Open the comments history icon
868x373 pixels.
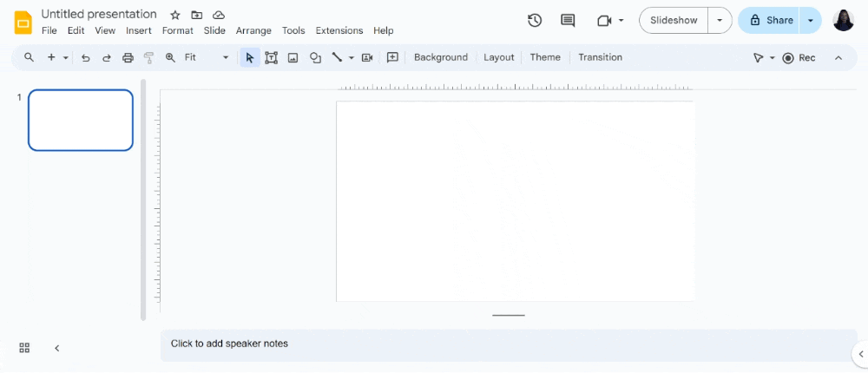[x=568, y=21]
